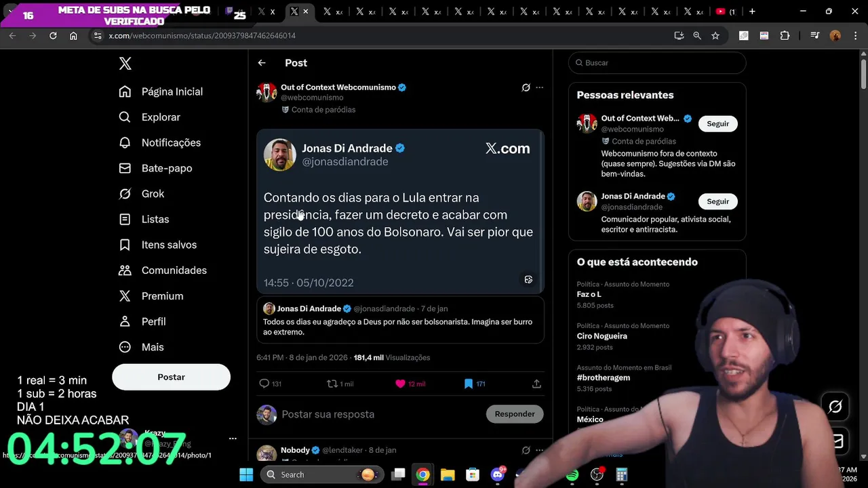
Task: Open the Ciro Nogueira trend
Action: coord(657,336)
